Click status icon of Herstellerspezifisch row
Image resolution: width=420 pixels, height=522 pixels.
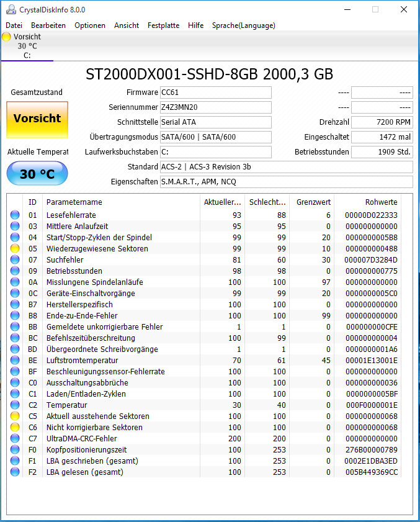pyautogui.click(x=15, y=304)
